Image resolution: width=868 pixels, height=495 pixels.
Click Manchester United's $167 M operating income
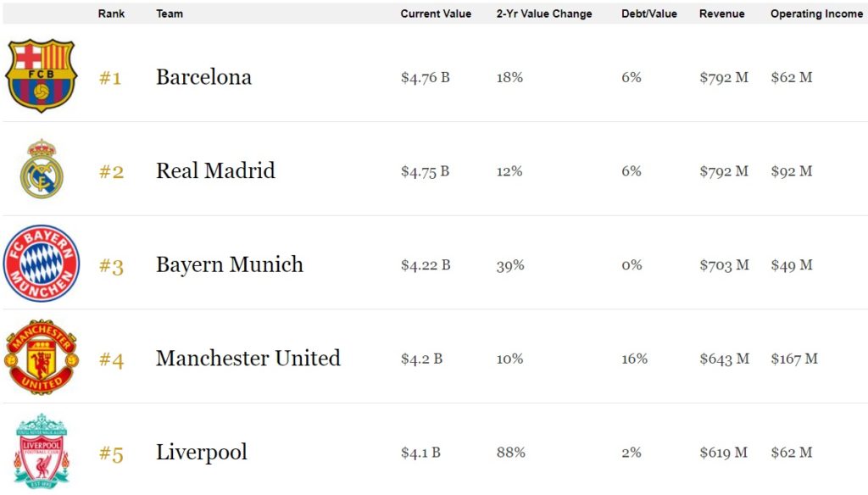[x=794, y=359]
